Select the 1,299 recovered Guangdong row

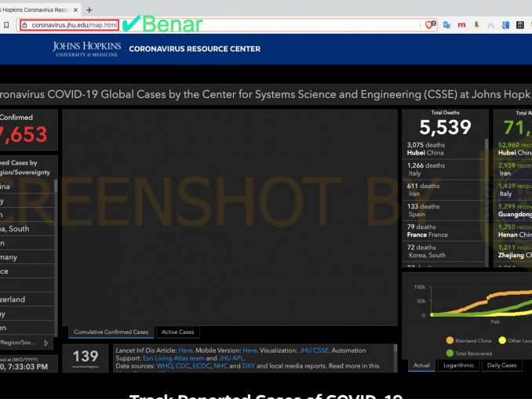click(513, 211)
